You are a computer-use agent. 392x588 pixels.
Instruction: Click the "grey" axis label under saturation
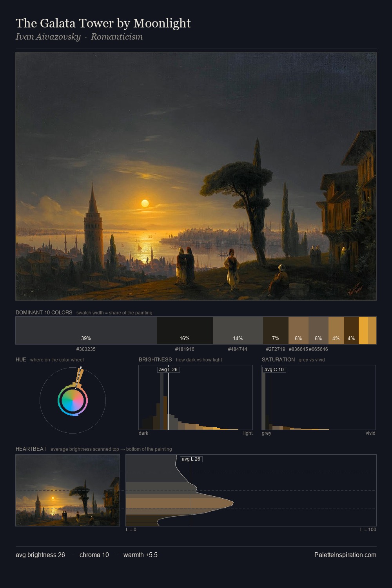pos(267,433)
